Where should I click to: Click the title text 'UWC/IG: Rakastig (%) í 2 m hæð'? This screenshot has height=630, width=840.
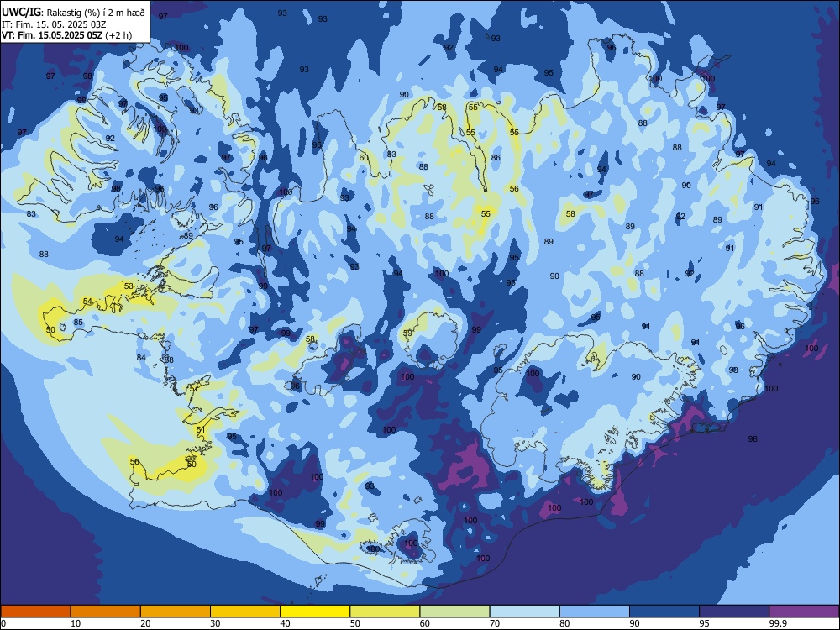73,12
